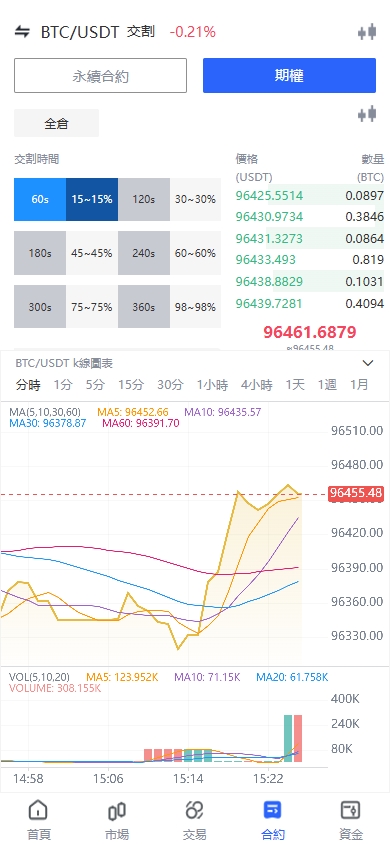The width and height of the screenshot is (390, 844).
Task: Tap the swap pair arrows icon
Action: (x=22, y=32)
